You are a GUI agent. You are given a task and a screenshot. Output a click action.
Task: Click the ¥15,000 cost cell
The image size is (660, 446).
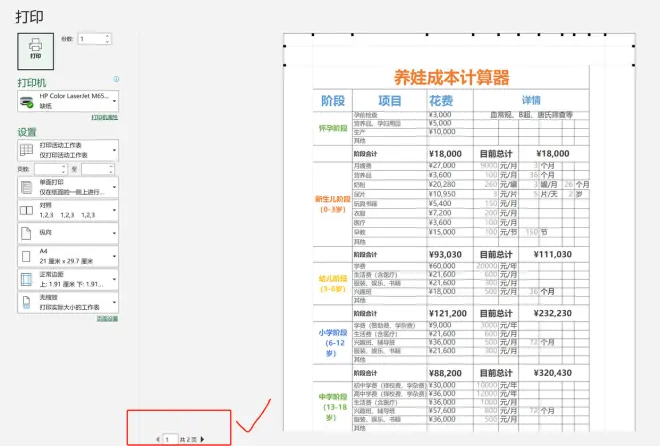(x=442, y=232)
